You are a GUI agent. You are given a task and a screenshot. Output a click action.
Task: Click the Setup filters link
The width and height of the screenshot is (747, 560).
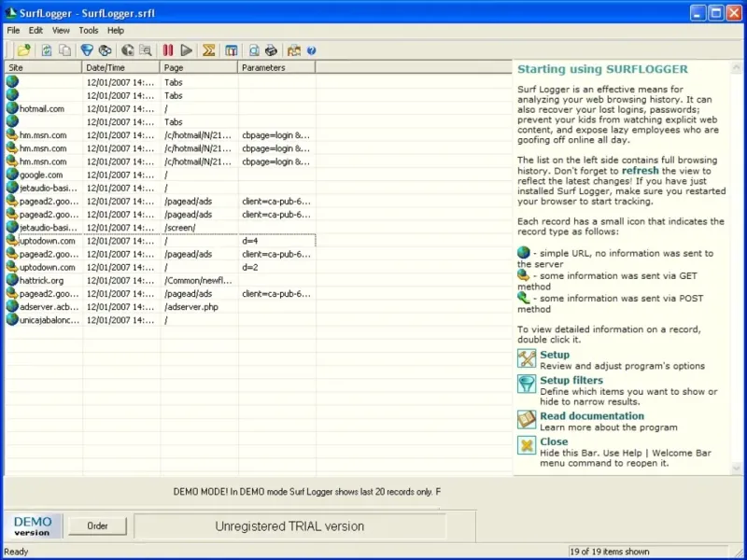(571, 380)
